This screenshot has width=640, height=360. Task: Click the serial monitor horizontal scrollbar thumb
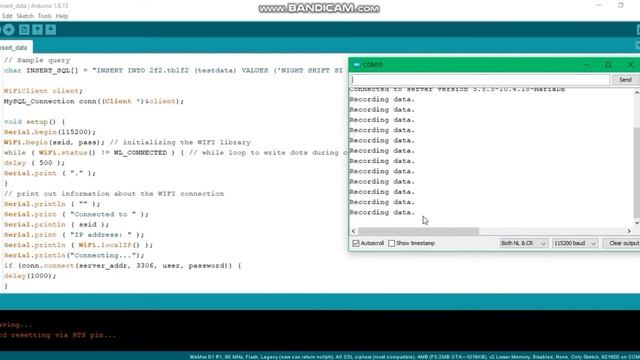[x=418, y=231]
